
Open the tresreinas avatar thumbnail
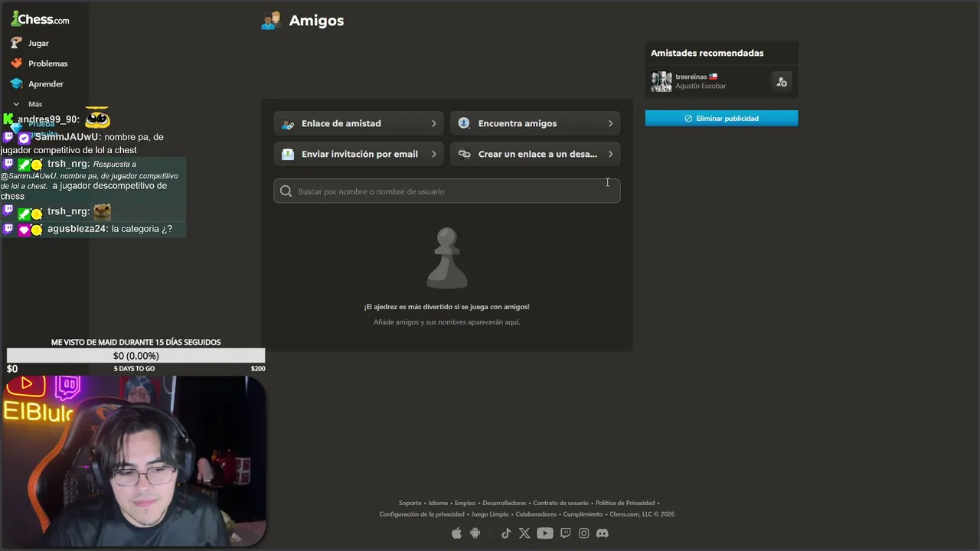661,81
